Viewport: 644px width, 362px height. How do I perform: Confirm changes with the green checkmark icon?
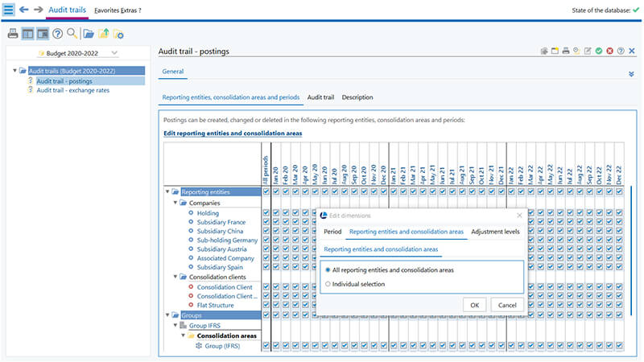599,51
